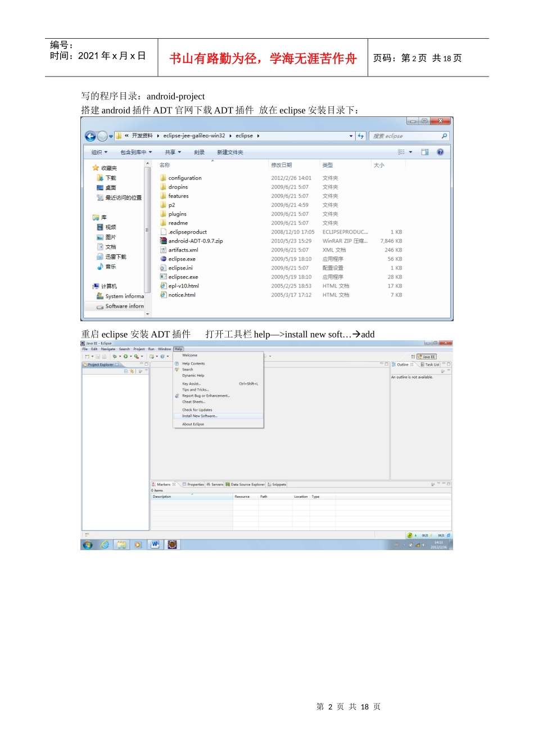
Task: Open the Help menu in Eclipse
Action: tap(178, 349)
